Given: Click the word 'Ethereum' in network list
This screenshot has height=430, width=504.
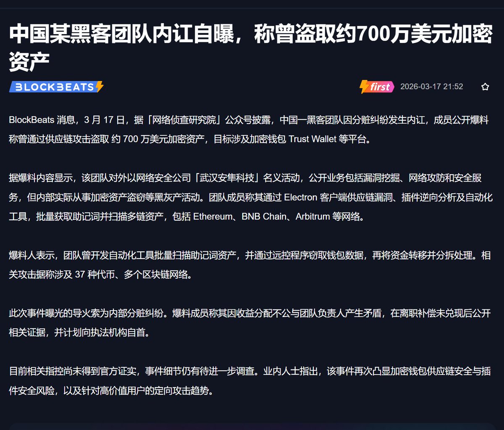Looking at the screenshot, I should tap(213, 216).
